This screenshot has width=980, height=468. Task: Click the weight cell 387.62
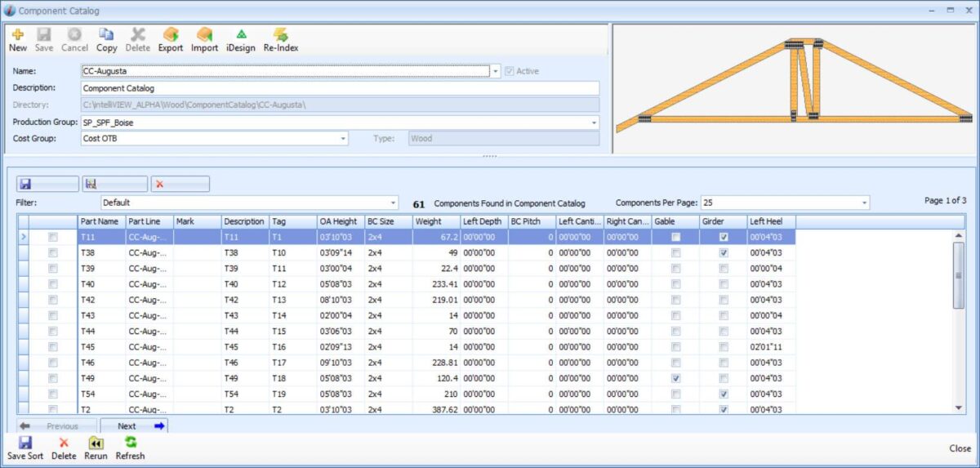tap(436, 409)
